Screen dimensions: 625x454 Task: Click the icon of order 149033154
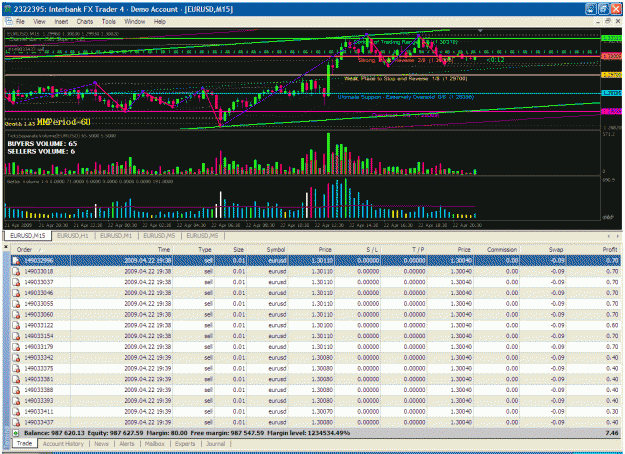pos(16,336)
